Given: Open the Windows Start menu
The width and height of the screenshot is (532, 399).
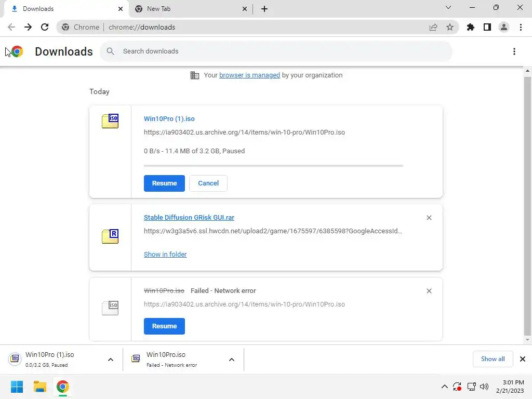Looking at the screenshot, I should (17, 387).
